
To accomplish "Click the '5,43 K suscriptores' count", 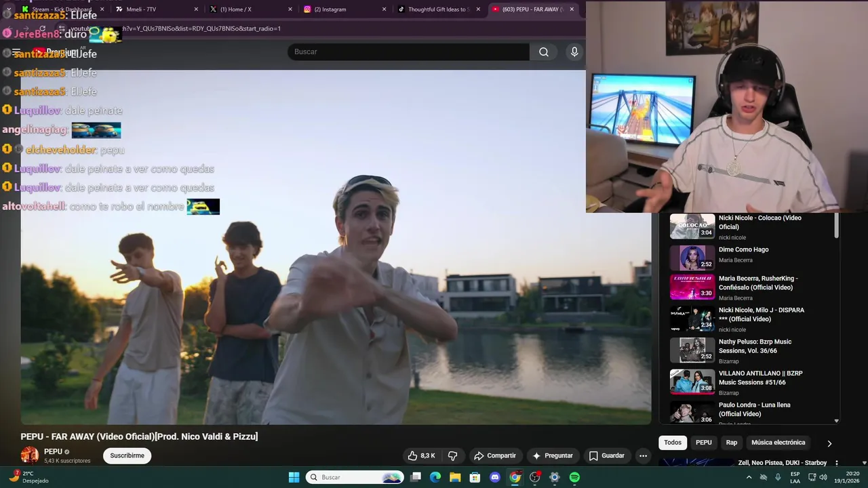I will point(67,461).
